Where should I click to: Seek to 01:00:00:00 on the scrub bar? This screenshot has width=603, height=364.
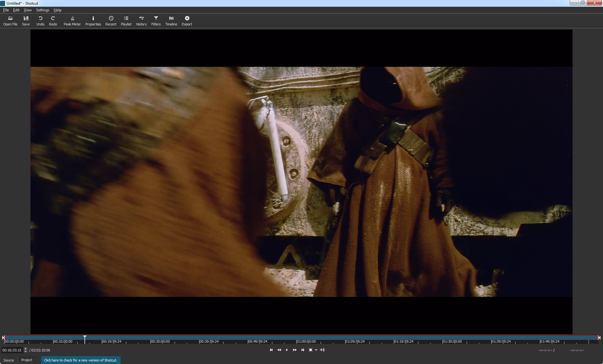(x=306, y=341)
